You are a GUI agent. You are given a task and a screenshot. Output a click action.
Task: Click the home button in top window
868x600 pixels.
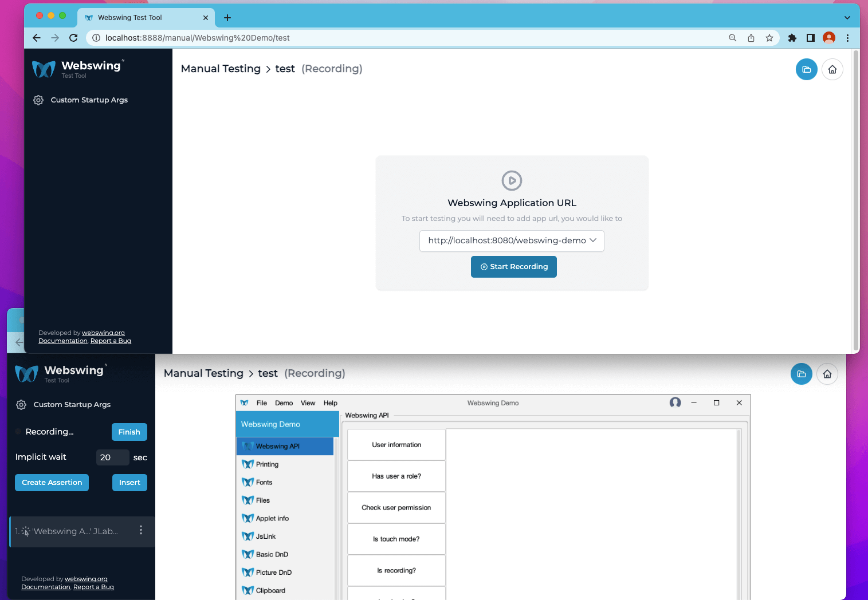tap(832, 69)
